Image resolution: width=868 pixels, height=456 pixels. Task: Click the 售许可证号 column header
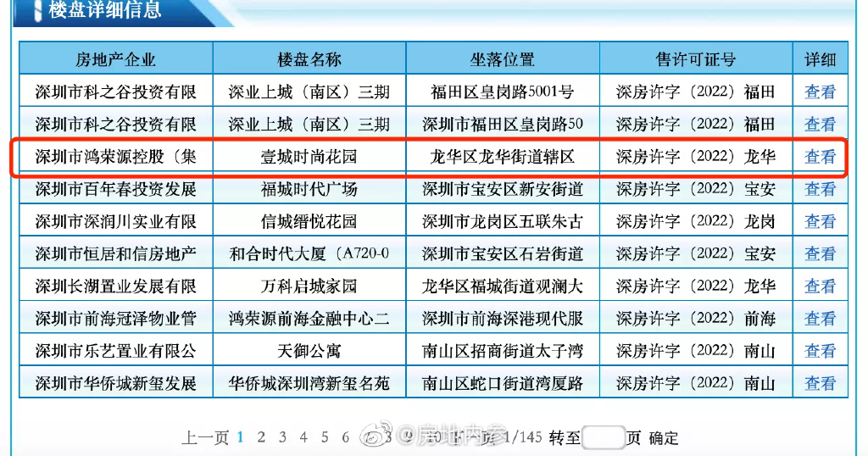pos(696,60)
